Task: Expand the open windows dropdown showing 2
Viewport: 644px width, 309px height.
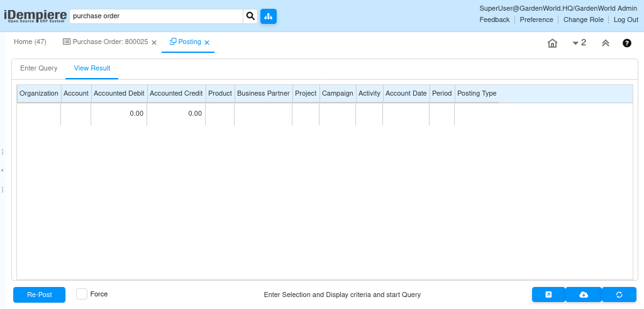Action: (579, 43)
